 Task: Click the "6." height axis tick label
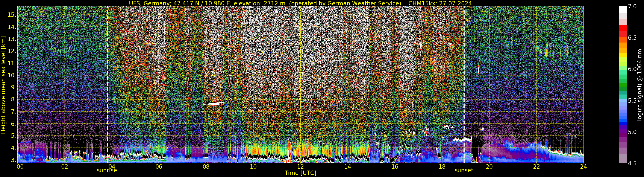coord(13,124)
